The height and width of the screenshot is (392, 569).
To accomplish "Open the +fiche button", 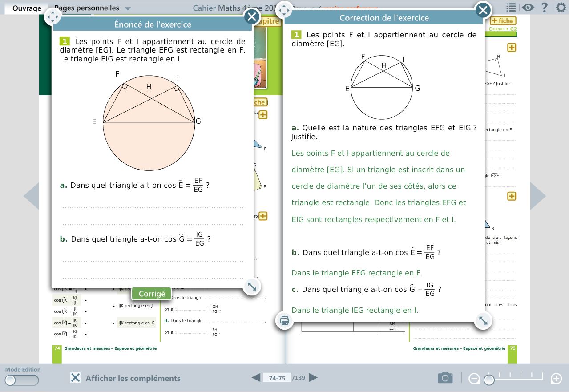I will [503, 21].
